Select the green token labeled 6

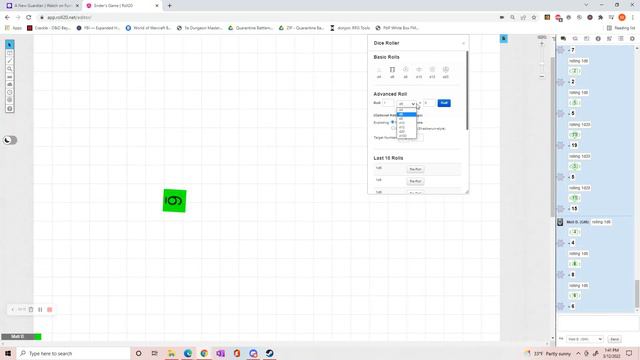coord(175,200)
